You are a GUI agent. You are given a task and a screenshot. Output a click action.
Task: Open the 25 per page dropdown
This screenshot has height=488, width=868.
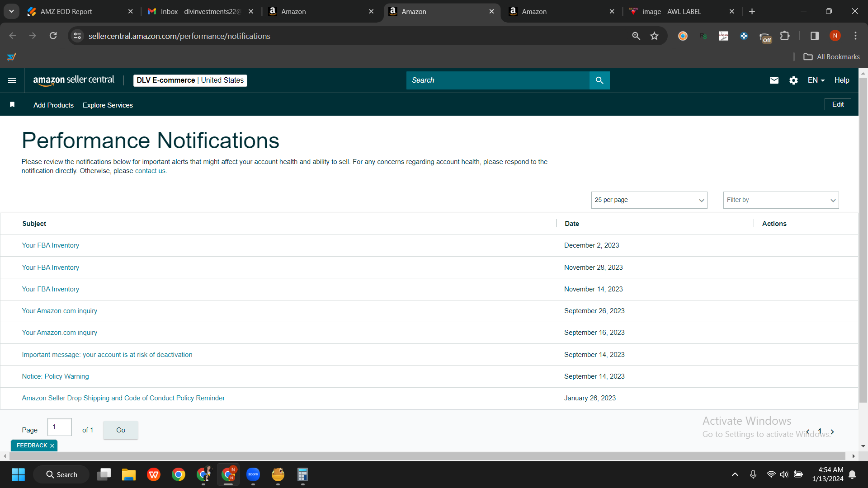[649, 200]
